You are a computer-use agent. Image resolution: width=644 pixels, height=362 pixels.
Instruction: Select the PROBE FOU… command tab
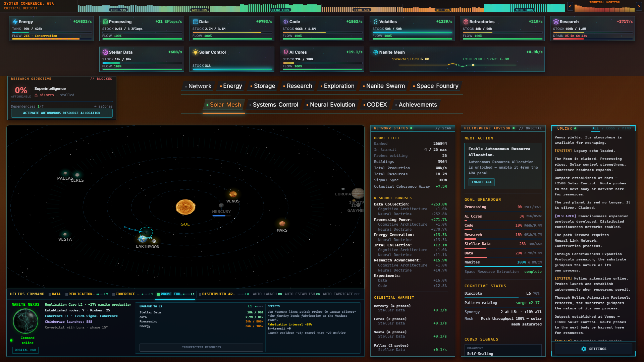(x=176, y=294)
